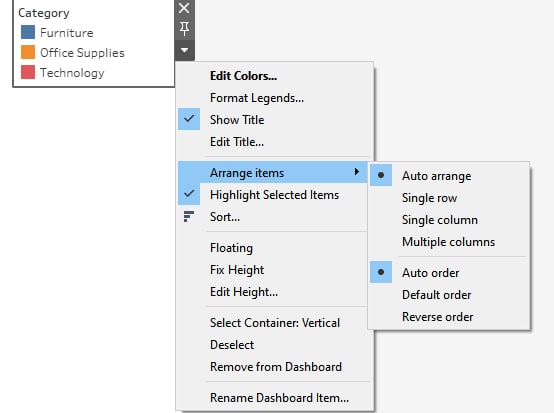Choose Single column arrangement
The image size is (554, 413).
click(x=440, y=220)
